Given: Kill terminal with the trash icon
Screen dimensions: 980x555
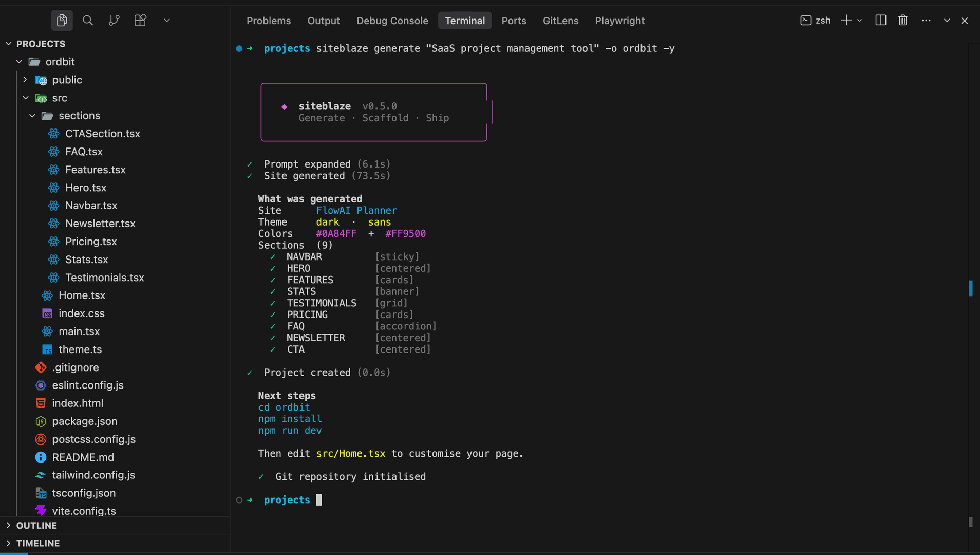Looking at the screenshot, I should 903,21.
